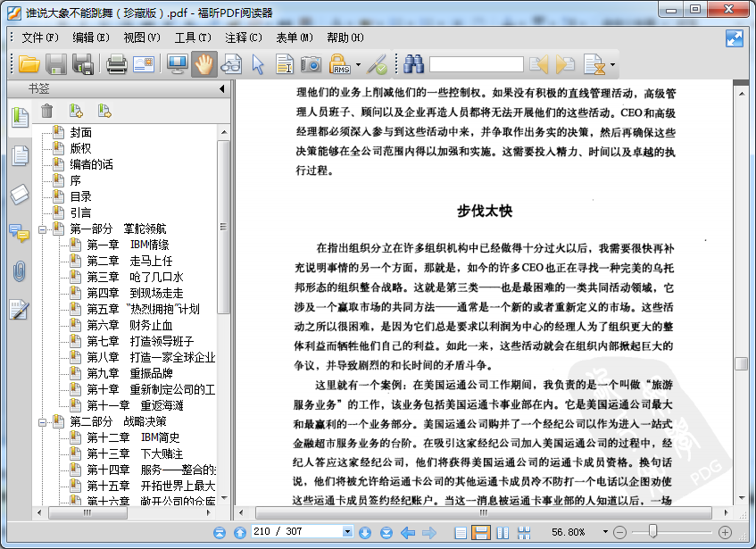This screenshot has height=549, width=756.
Task: Open the Layers panel icon
Action: click(20, 195)
